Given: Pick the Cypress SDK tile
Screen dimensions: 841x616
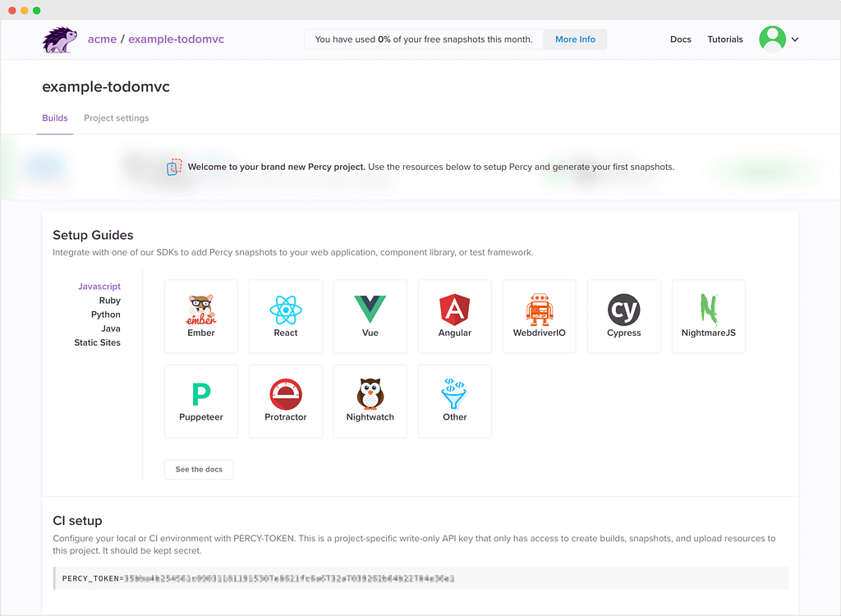Looking at the screenshot, I should tap(624, 316).
